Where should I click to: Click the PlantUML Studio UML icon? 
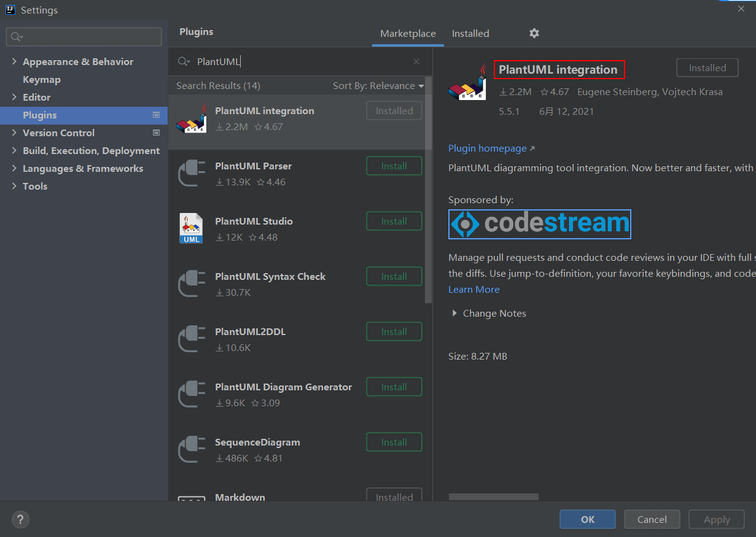191,228
